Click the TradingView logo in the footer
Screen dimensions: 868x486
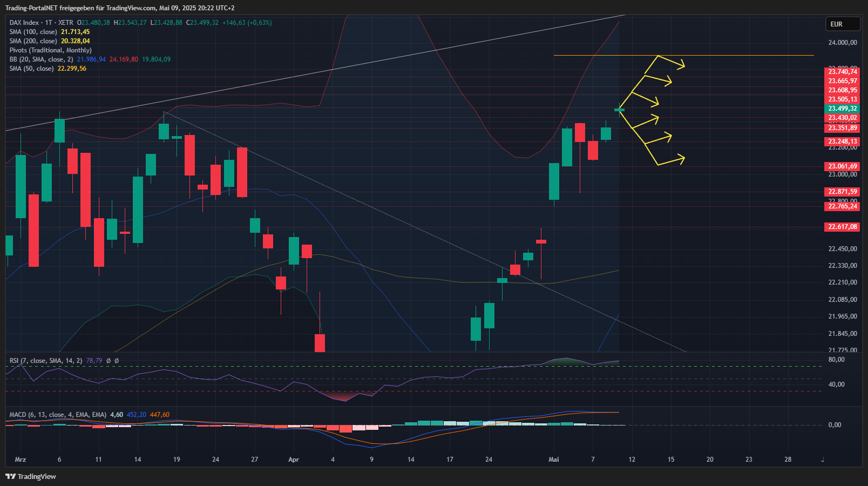(x=31, y=476)
